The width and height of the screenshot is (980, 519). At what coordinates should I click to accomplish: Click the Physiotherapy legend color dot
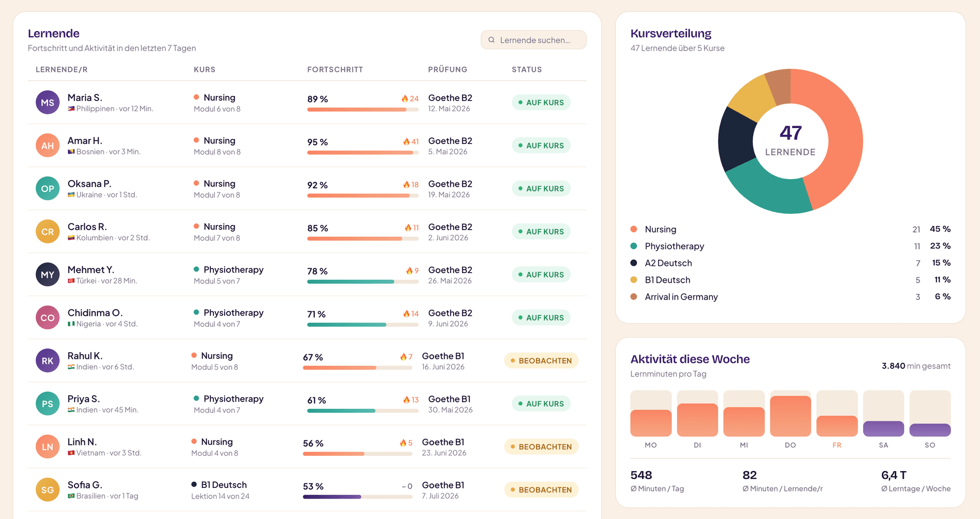click(633, 246)
